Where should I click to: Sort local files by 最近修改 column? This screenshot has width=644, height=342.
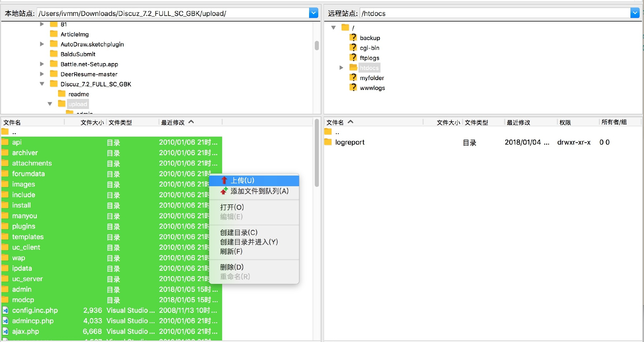pyautogui.click(x=173, y=122)
